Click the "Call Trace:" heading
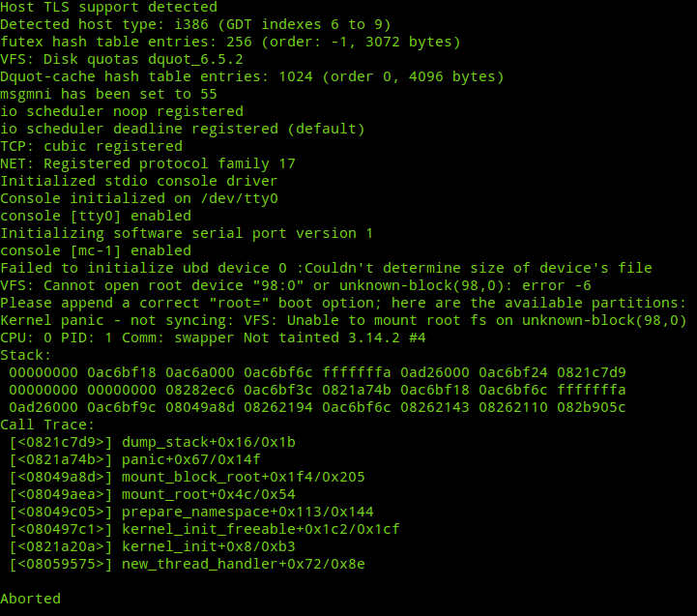 click(48, 425)
